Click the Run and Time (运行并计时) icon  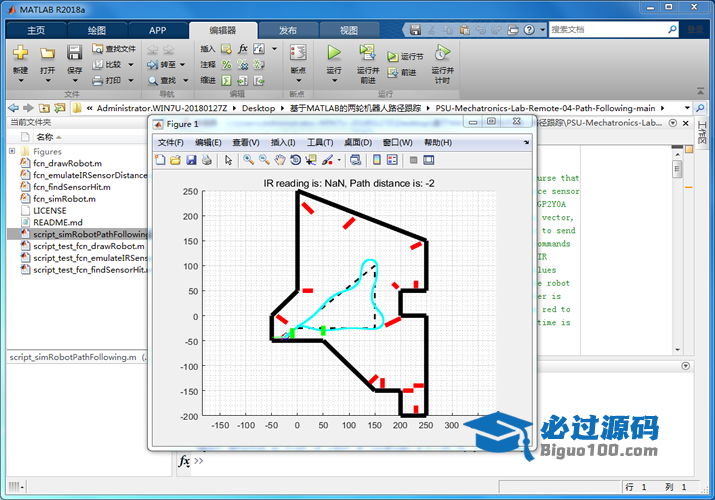(441, 53)
